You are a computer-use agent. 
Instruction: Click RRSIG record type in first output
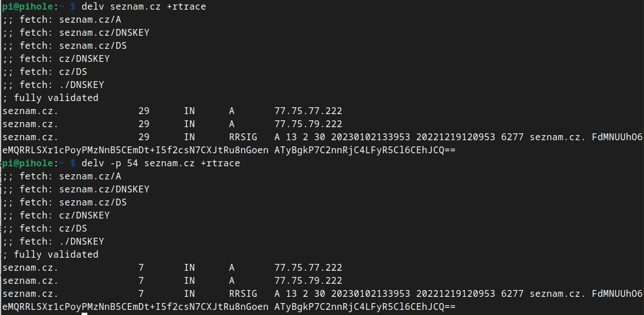point(243,137)
